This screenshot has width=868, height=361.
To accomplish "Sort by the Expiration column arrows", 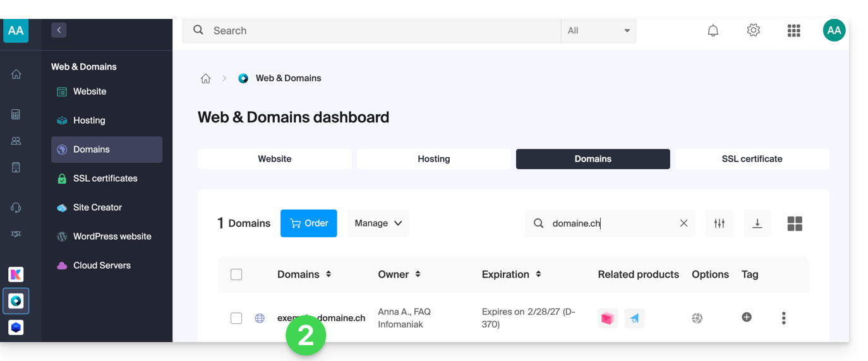I will 538,275.
